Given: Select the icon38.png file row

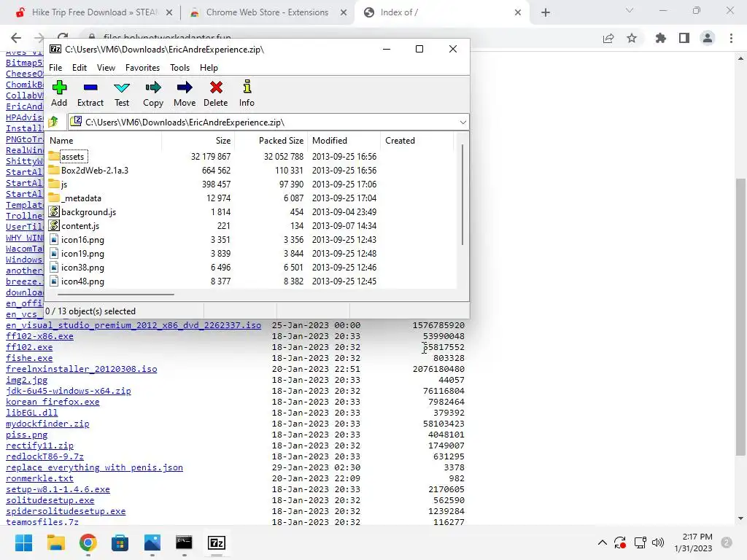Looking at the screenshot, I should pyautogui.click(x=252, y=267).
